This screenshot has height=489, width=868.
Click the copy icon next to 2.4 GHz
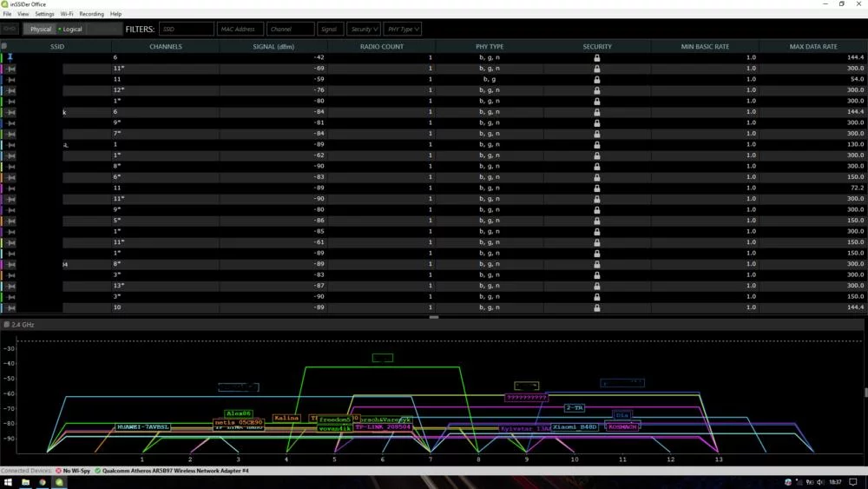pyautogui.click(x=6, y=324)
